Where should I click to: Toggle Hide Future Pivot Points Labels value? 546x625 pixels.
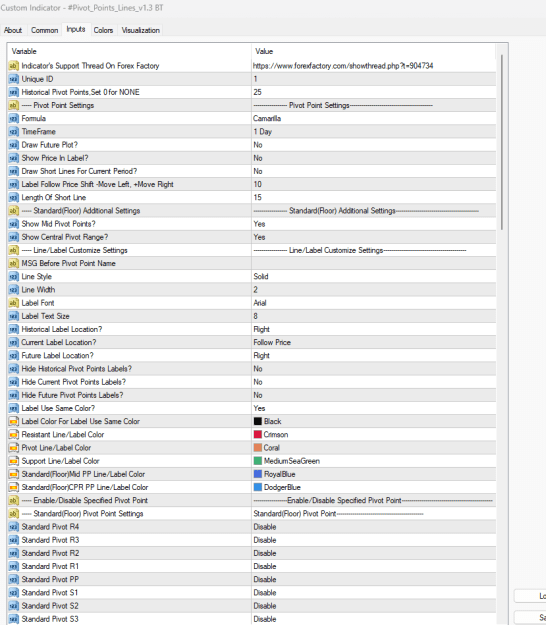[x=374, y=395]
